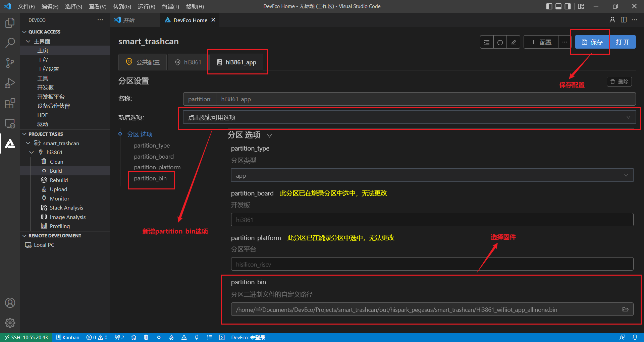Collapse the hi3861 task node
Screen dimensions: 644x342
[x=32, y=152]
